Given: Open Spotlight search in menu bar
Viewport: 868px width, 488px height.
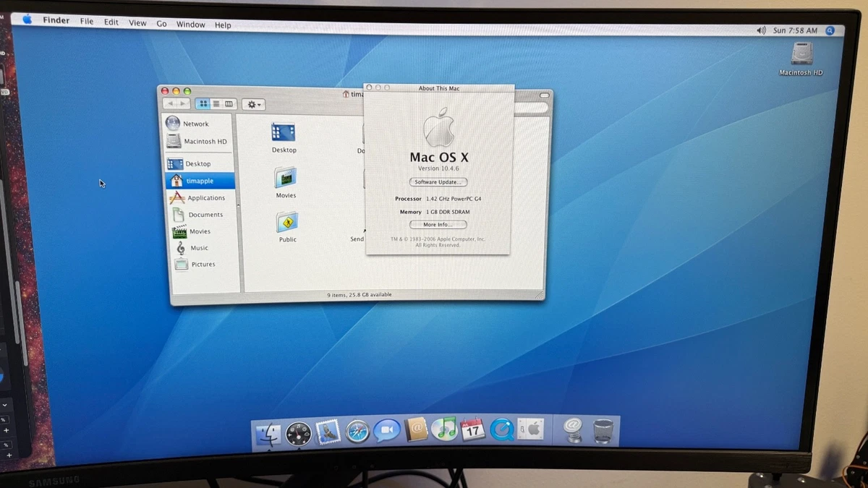Looking at the screenshot, I should tap(830, 30).
